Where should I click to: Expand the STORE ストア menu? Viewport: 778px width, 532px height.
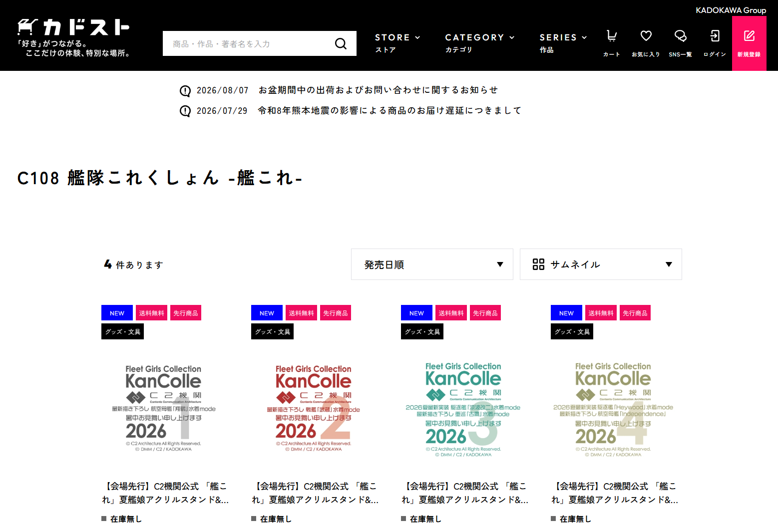tap(397, 43)
